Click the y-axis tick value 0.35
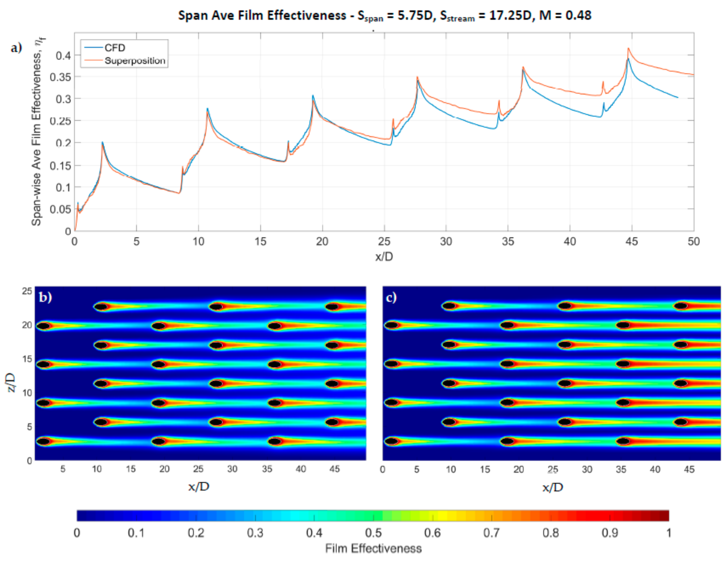Viewport: 728px width, 561px height. coord(60,77)
